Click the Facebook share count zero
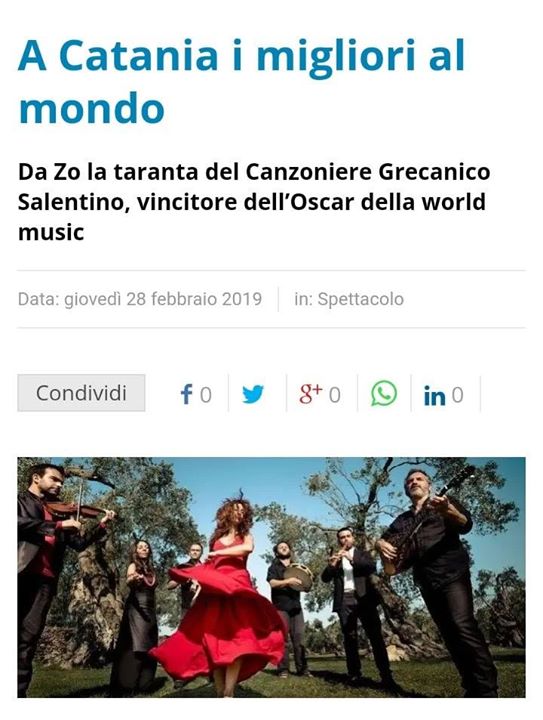The image size is (543, 720). (x=206, y=395)
